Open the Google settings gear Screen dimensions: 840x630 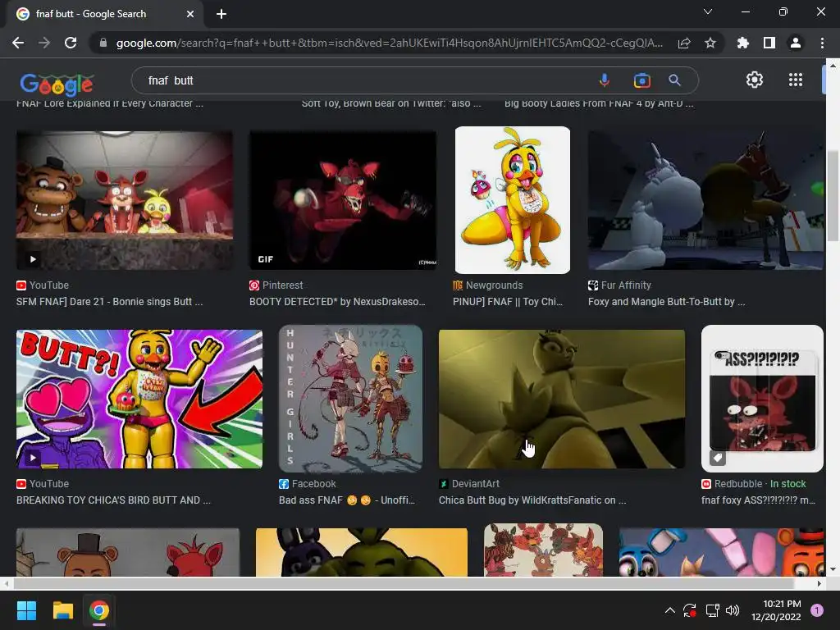point(755,80)
